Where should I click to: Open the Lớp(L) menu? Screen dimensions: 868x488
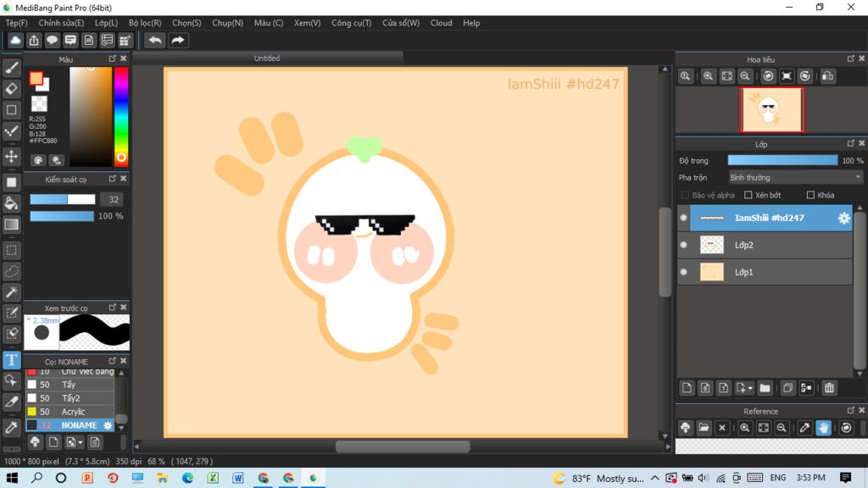[x=106, y=23]
